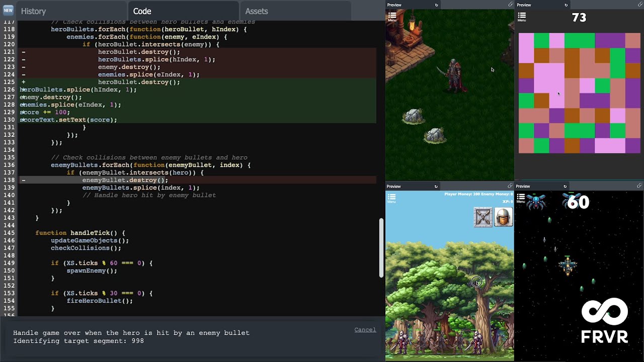Click the code editor vertical scrollbar thumb
The height and width of the screenshot is (362, 644).
tap(381, 248)
